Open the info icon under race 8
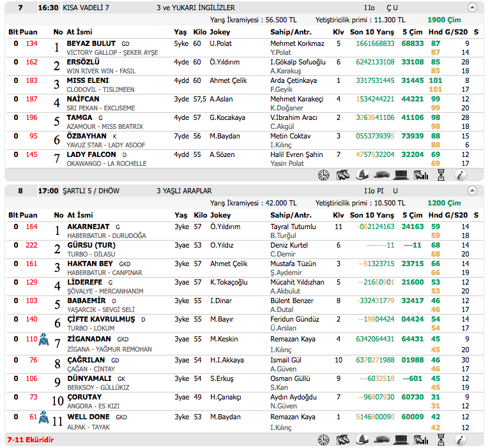This screenshot has width=488, height=448. pos(460,440)
